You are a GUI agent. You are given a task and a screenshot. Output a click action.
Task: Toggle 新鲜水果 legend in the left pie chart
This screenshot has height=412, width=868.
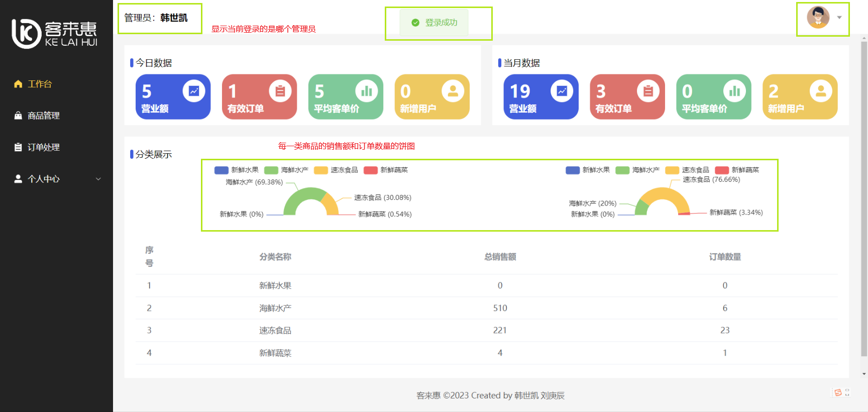[237, 170]
